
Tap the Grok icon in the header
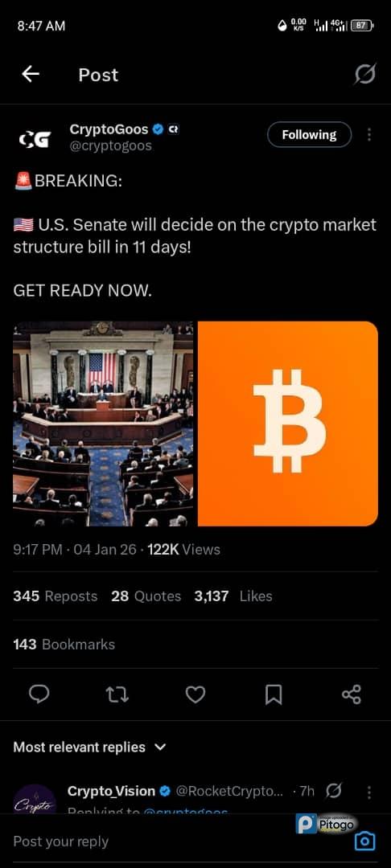(x=365, y=74)
